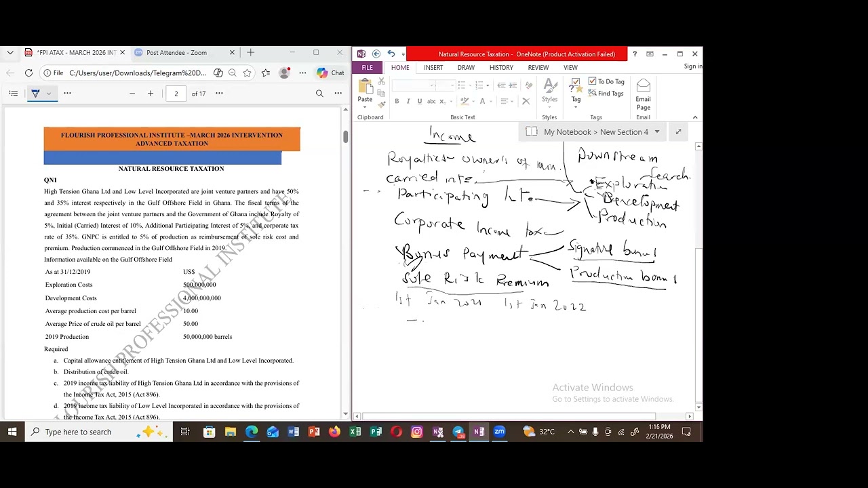Click font color A button
The image size is (868, 488).
[482, 101]
